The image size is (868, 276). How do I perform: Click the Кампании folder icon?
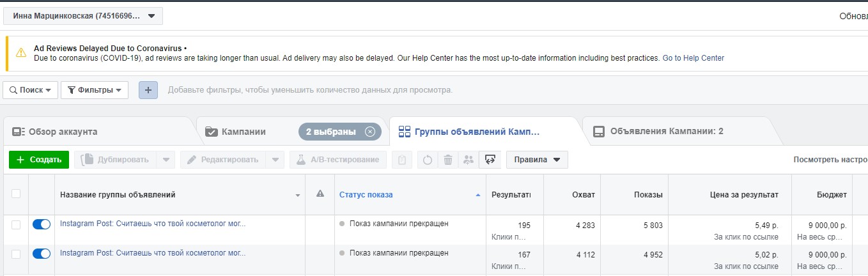(x=211, y=132)
